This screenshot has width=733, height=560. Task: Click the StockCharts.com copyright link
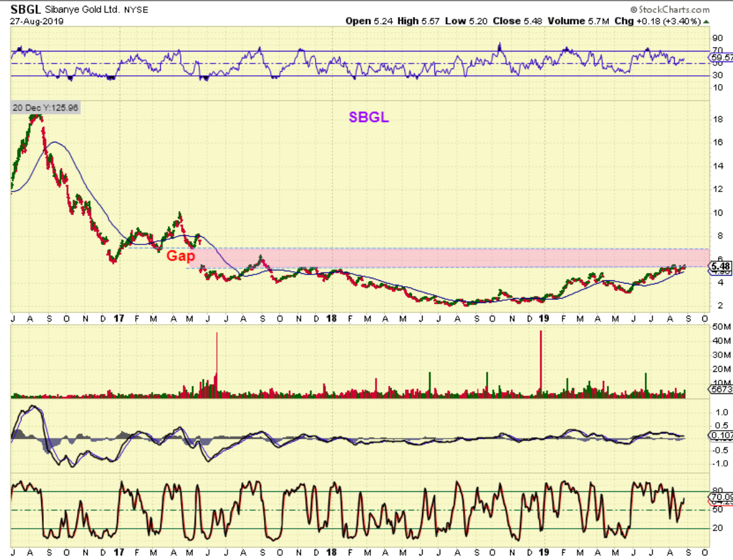click(670, 10)
